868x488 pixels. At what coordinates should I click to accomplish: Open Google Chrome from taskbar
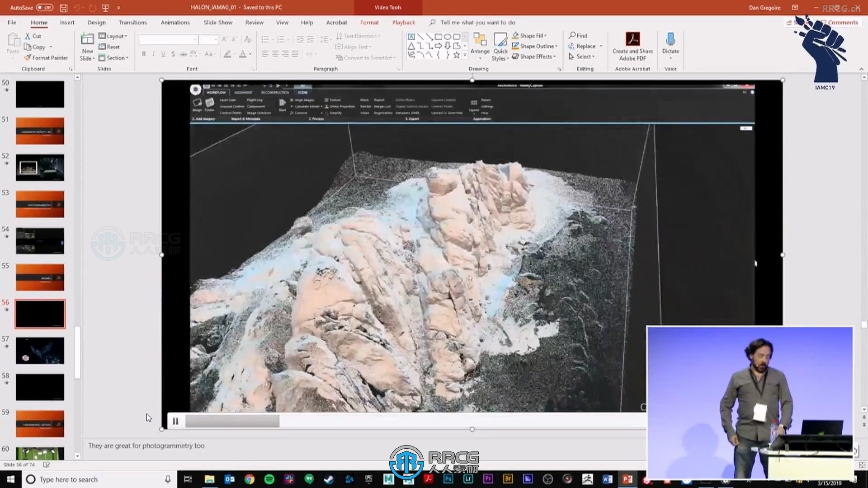[250, 479]
